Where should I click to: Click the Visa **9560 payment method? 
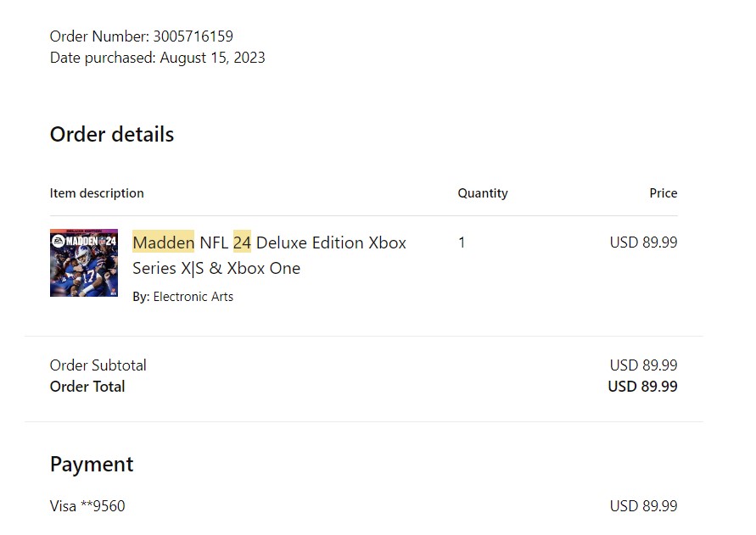pos(87,506)
